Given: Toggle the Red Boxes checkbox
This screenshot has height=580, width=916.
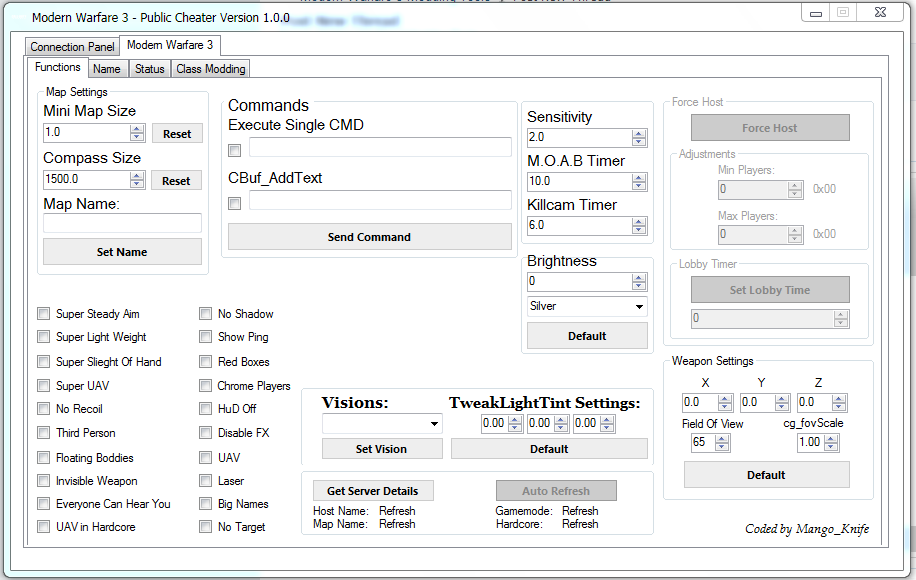Looking at the screenshot, I should [205, 362].
